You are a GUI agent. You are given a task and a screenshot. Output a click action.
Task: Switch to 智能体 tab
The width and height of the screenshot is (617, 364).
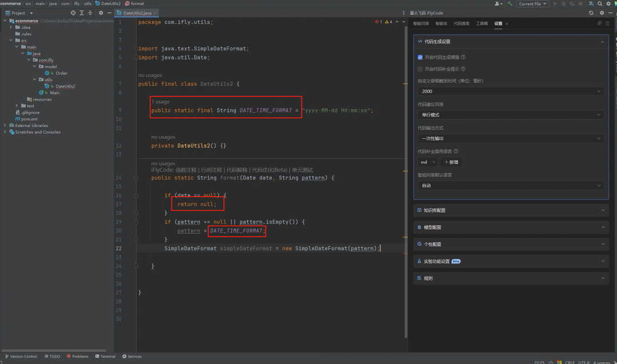(441, 23)
